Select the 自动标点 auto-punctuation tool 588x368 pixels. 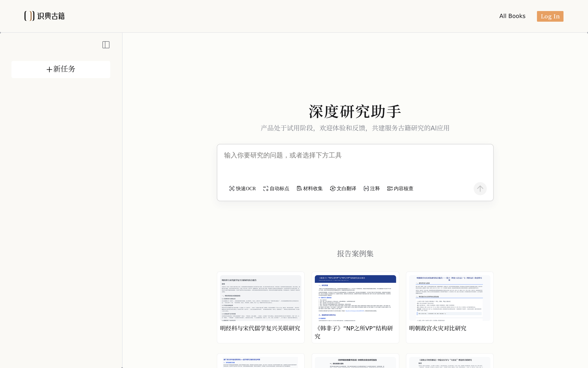(276, 189)
